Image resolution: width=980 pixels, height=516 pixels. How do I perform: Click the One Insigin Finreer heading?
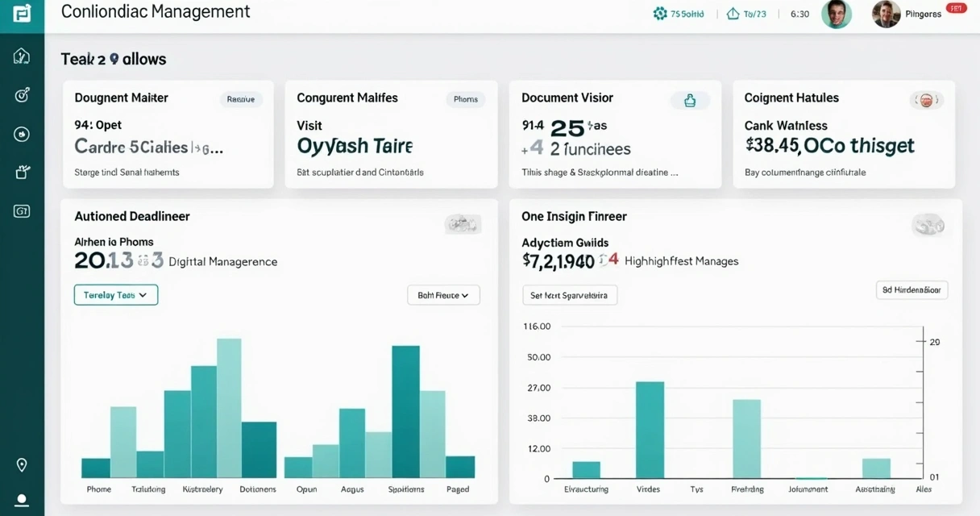pyautogui.click(x=574, y=216)
